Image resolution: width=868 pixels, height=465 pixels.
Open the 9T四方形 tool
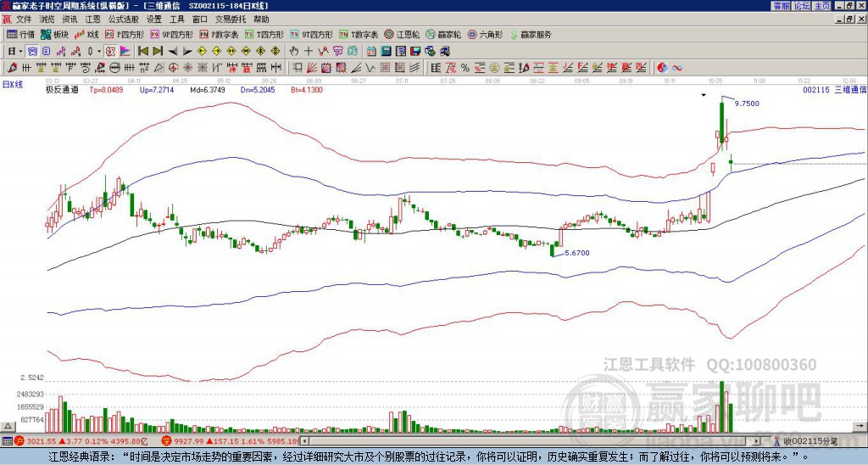click(x=312, y=34)
